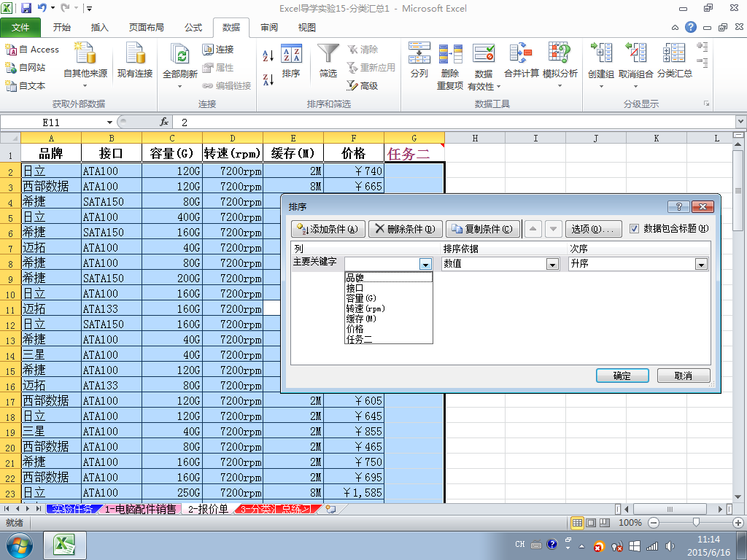
Task: Expand 次序 升序 dropdown
Action: point(701,264)
